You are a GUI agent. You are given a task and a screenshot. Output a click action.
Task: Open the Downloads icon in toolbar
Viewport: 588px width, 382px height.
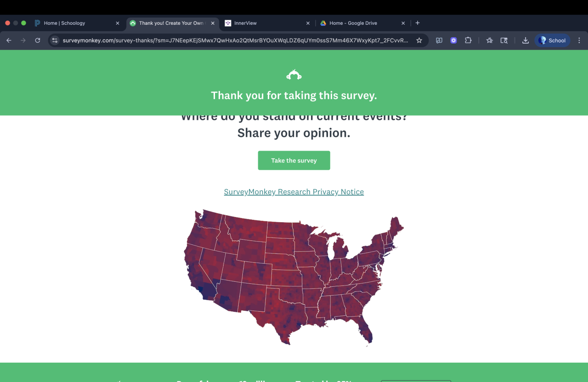pyautogui.click(x=526, y=40)
